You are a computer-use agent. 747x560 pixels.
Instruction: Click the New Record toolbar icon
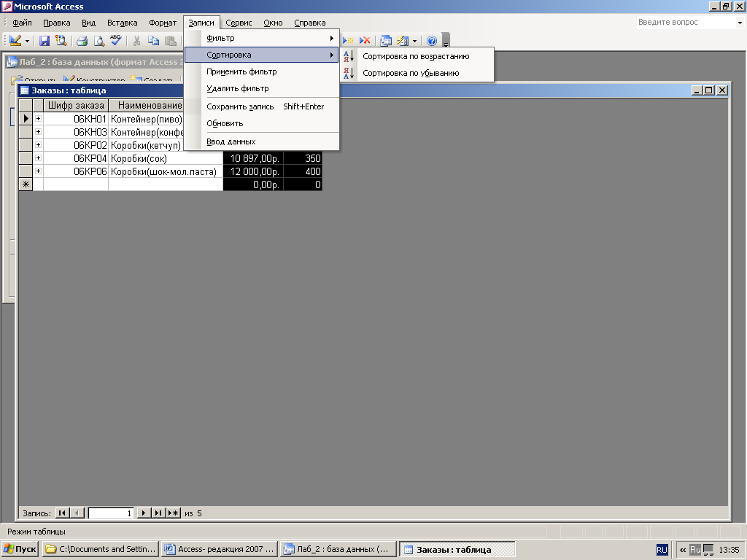pos(348,41)
